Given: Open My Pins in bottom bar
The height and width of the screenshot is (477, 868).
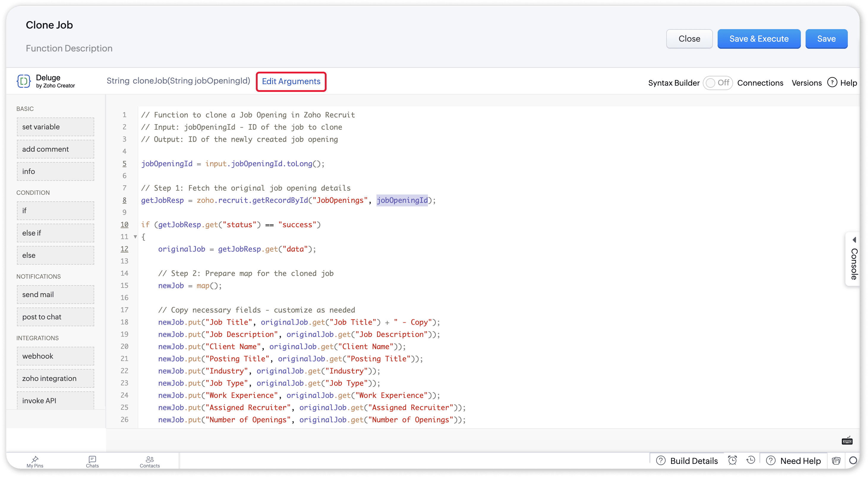Looking at the screenshot, I should (35, 462).
